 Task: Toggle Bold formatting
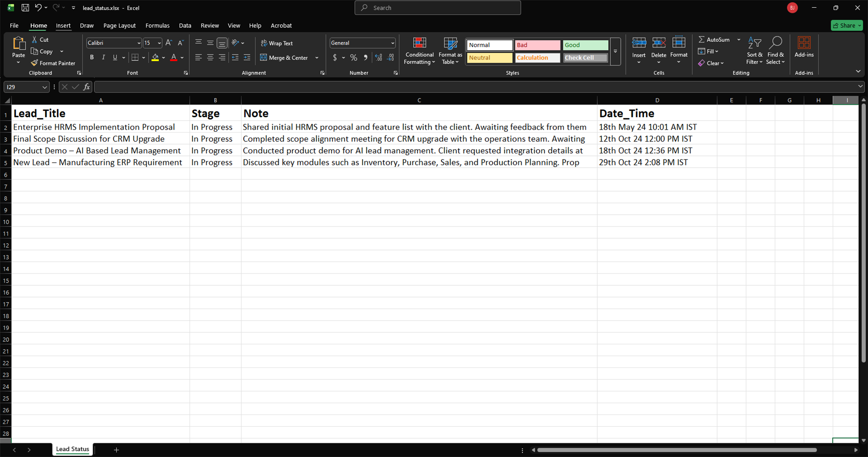92,57
